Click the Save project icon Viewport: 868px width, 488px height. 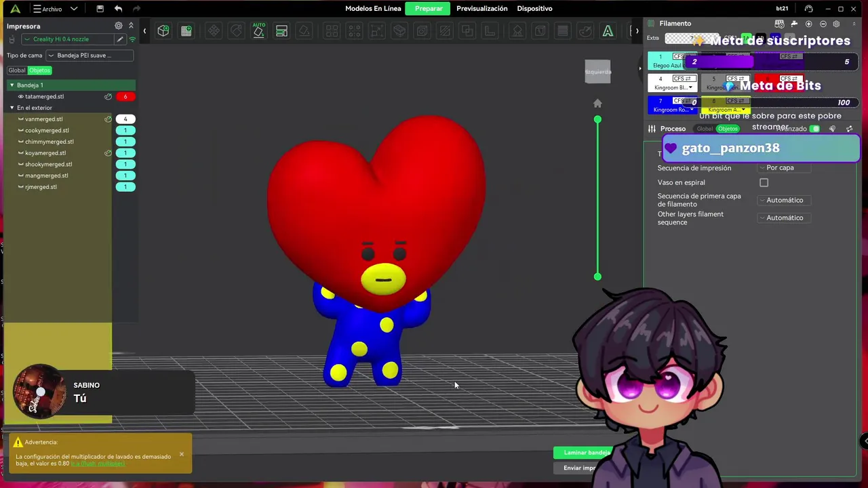click(100, 9)
